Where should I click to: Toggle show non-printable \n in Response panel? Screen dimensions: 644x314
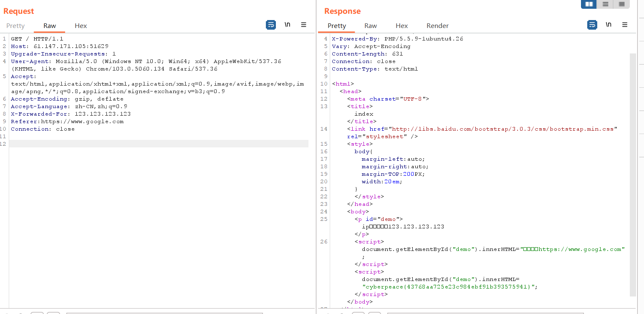click(609, 25)
